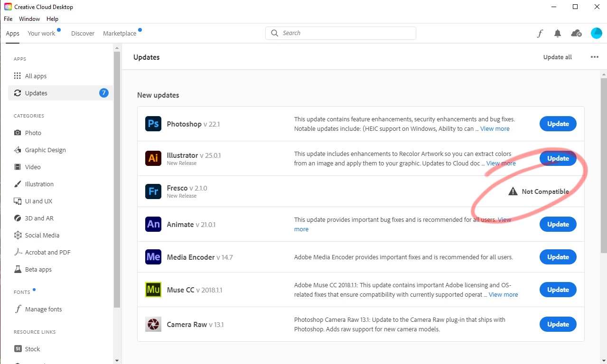
Task: Open the Window menu
Action: (x=29, y=19)
